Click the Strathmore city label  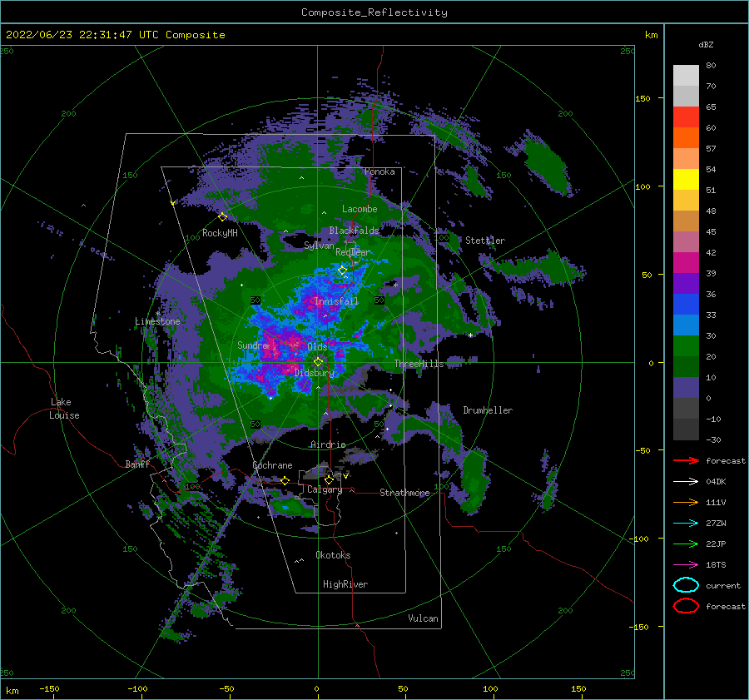pyautogui.click(x=404, y=493)
